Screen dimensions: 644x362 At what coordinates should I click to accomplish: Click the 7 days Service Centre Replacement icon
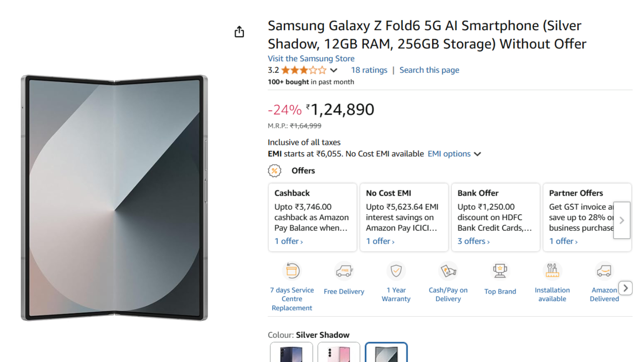click(x=292, y=271)
